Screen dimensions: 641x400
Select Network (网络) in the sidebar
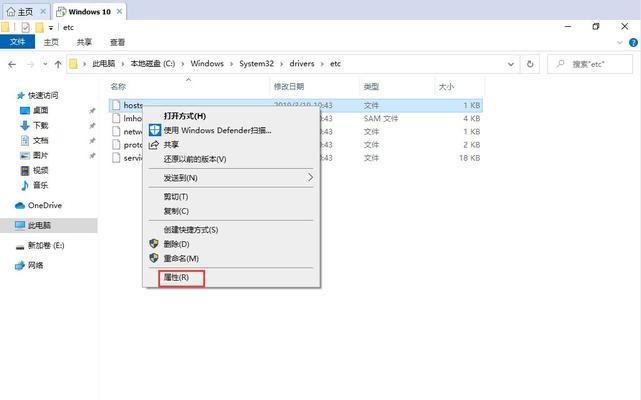click(x=36, y=265)
